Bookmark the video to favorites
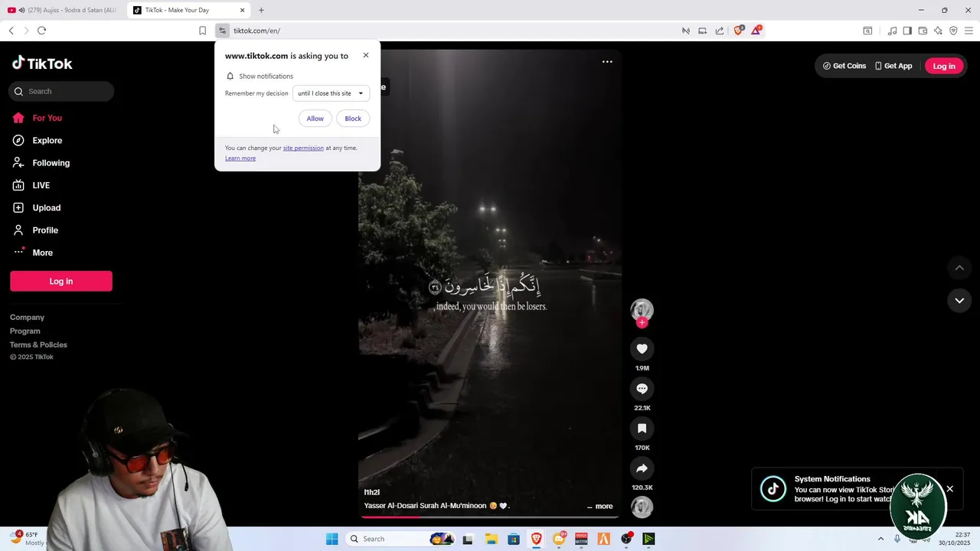Viewport: 980px width, 551px height. 642,429
